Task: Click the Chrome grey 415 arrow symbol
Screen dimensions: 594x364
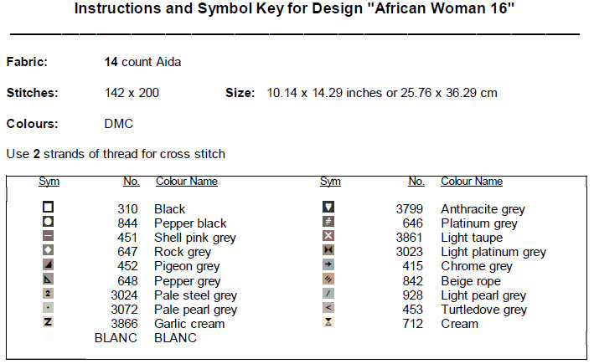Action: point(328,265)
